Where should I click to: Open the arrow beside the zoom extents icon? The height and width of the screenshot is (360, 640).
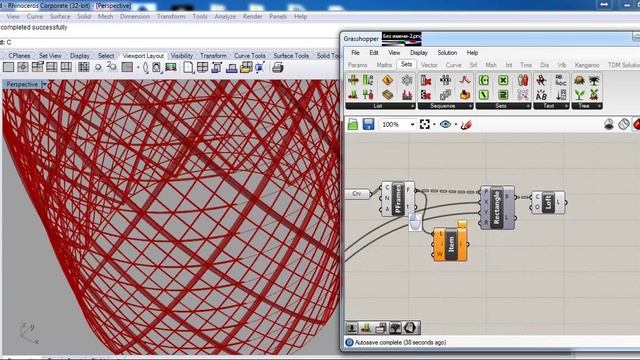point(434,124)
